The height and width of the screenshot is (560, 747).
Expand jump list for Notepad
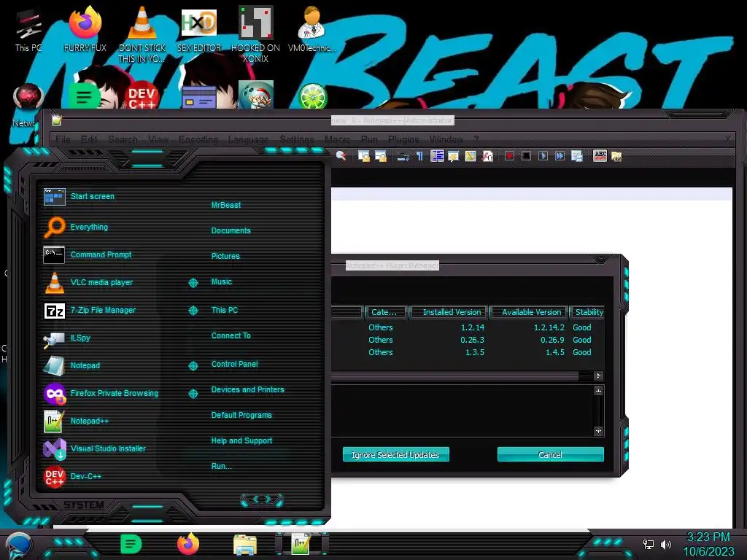193,366
